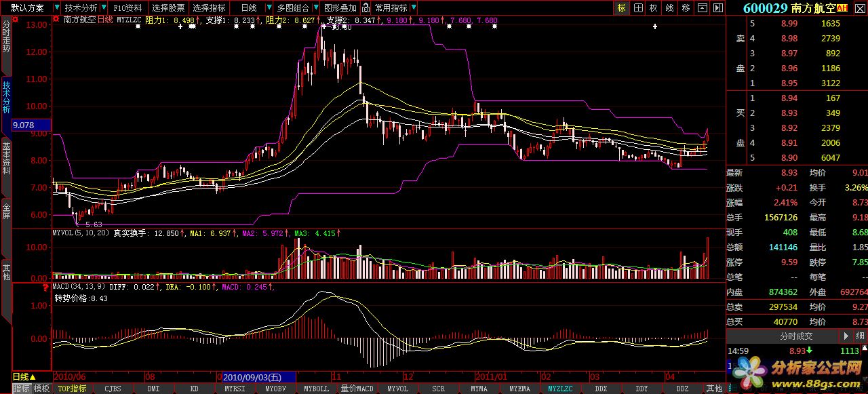
Task: Select the MYRSI indicator tab
Action: click(x=235, y=389)
